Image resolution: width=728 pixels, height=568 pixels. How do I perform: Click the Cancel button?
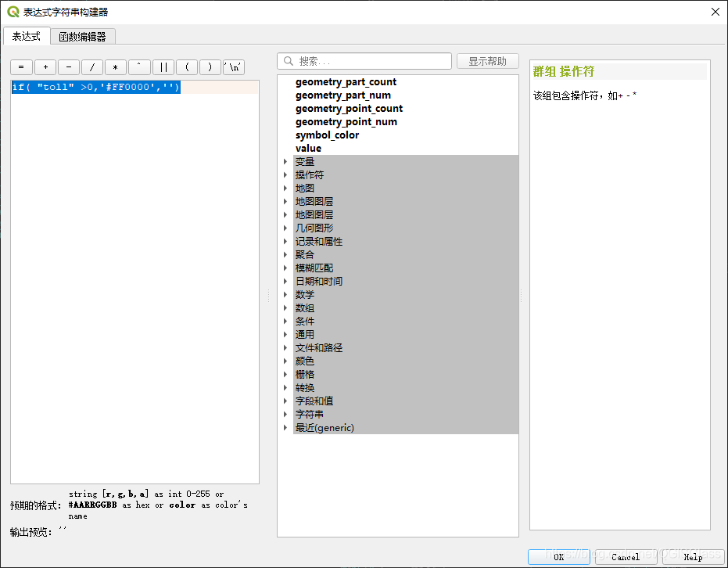(626, 557)
